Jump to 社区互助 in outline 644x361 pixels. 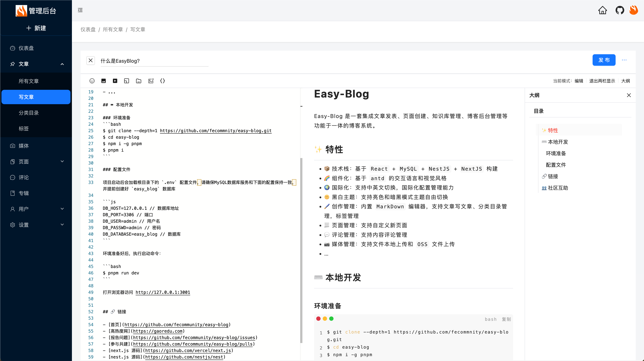(x=555, y=188)
